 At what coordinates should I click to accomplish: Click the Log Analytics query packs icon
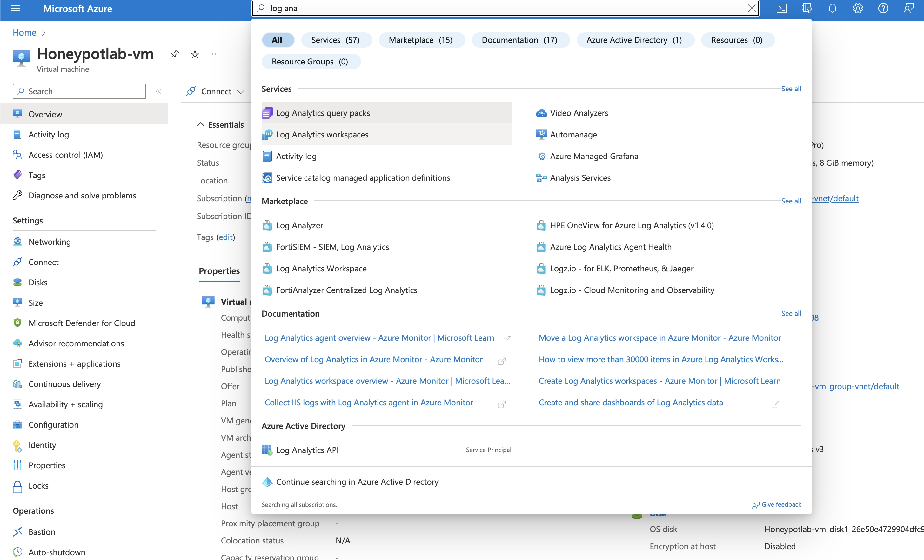(x=267, y=113)
